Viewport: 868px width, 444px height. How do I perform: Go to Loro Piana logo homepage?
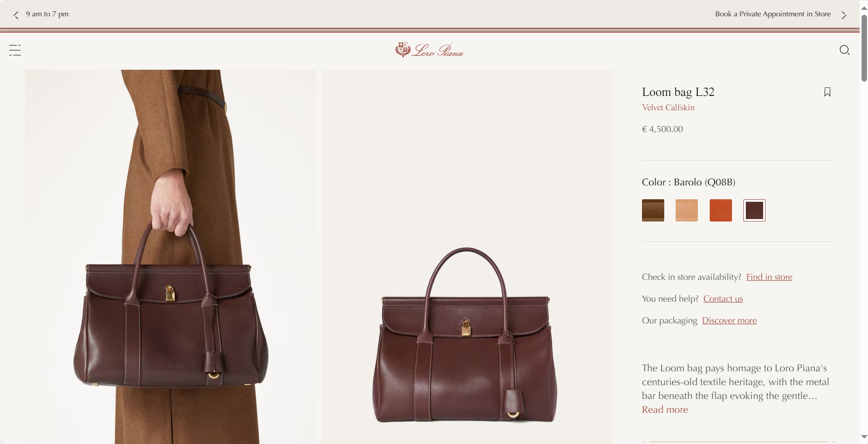pyautogui.click(x=430, y=50)
